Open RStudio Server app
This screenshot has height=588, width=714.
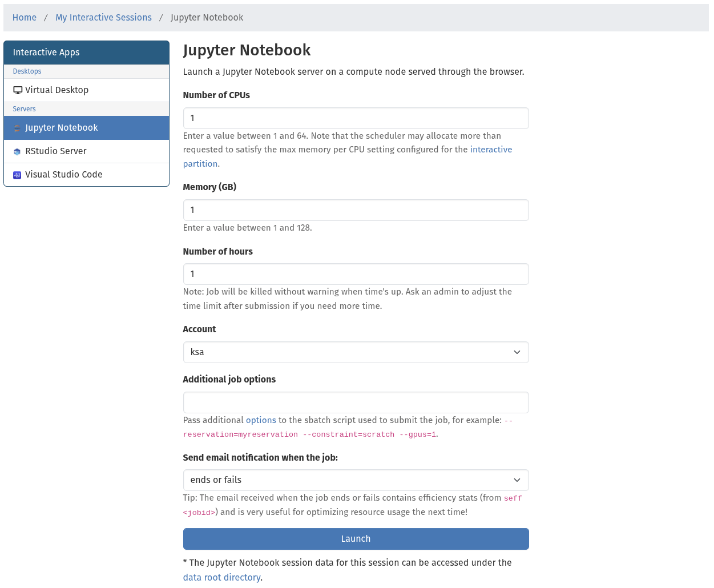click(86, 151)
